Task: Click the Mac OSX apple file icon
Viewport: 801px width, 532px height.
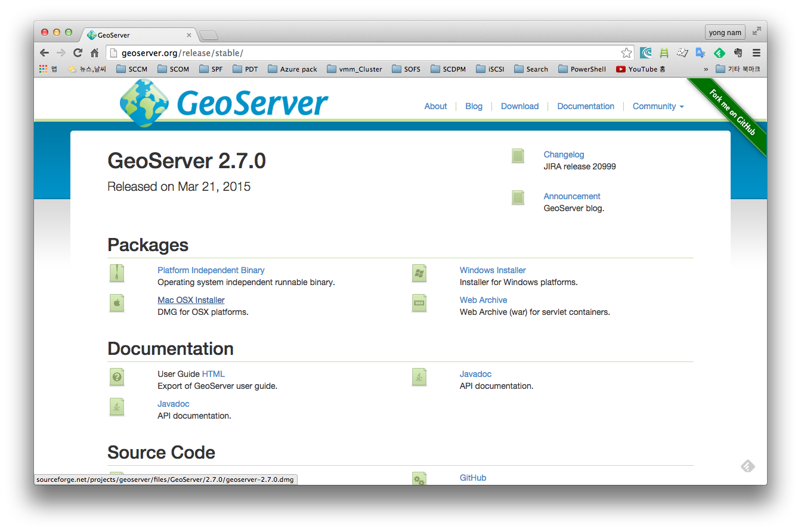Action: 117,303
